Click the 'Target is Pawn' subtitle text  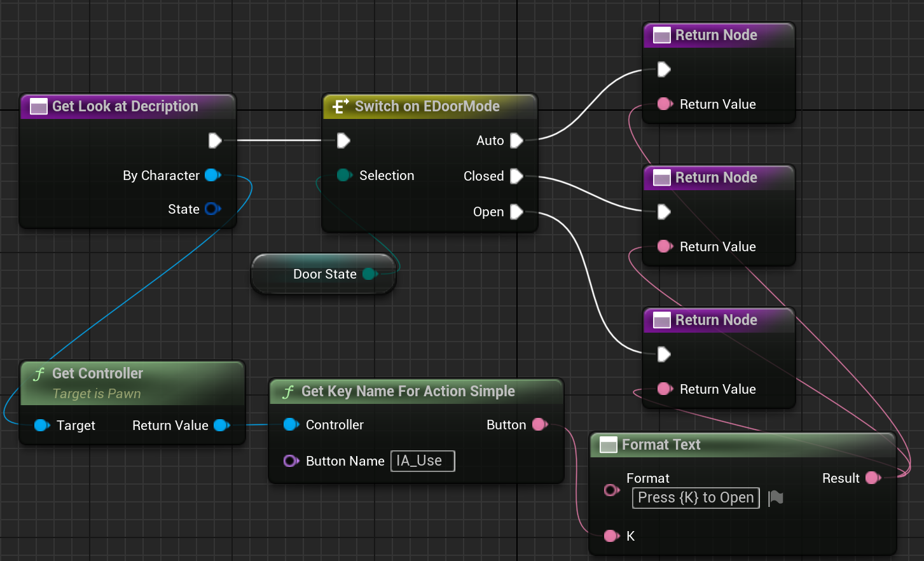pos(97,394)
